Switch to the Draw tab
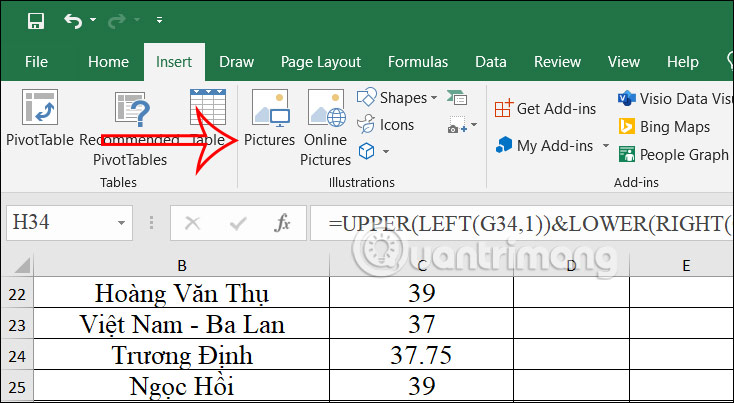The height and width of the screenshot is (403, 734). pos(236,62)
